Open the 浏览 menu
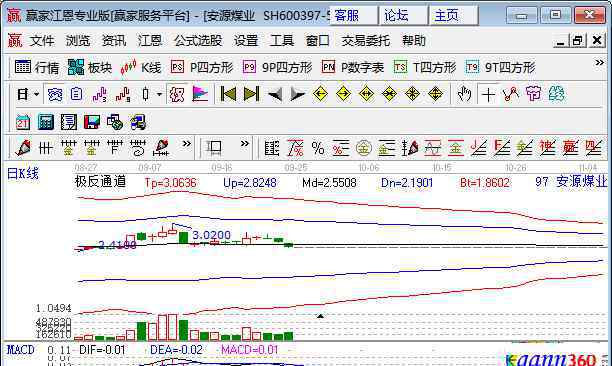Image resolution: width=612 pixels, height=366 pixels. click(78, 41)
